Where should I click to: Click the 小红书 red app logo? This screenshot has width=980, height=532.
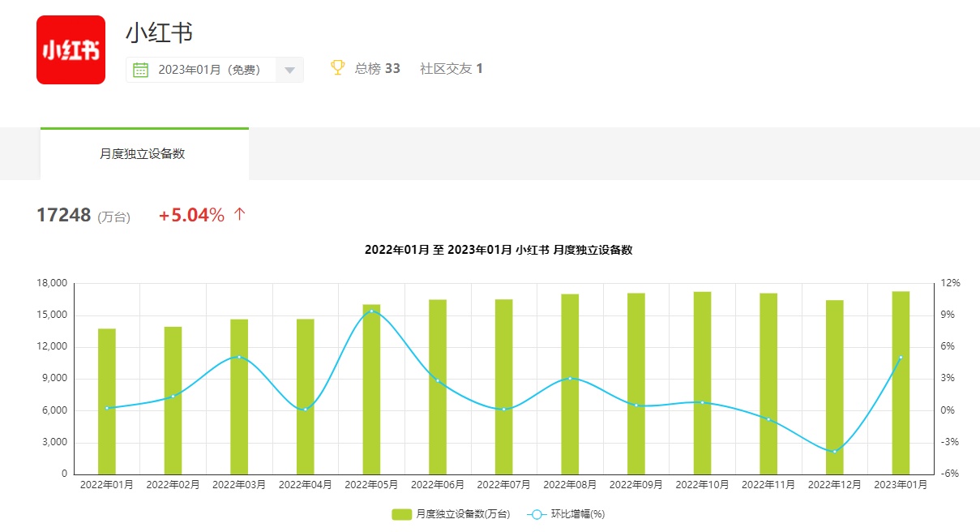(x=71, y=49)
